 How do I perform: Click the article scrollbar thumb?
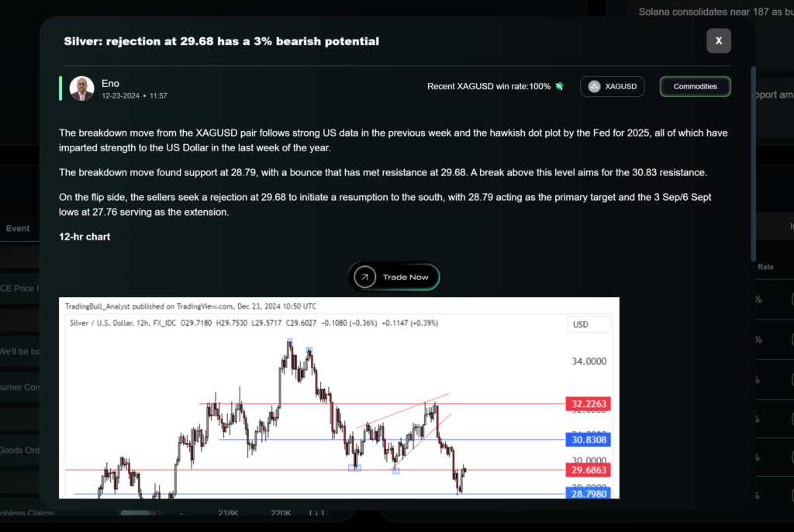click(x=753, y=163)
